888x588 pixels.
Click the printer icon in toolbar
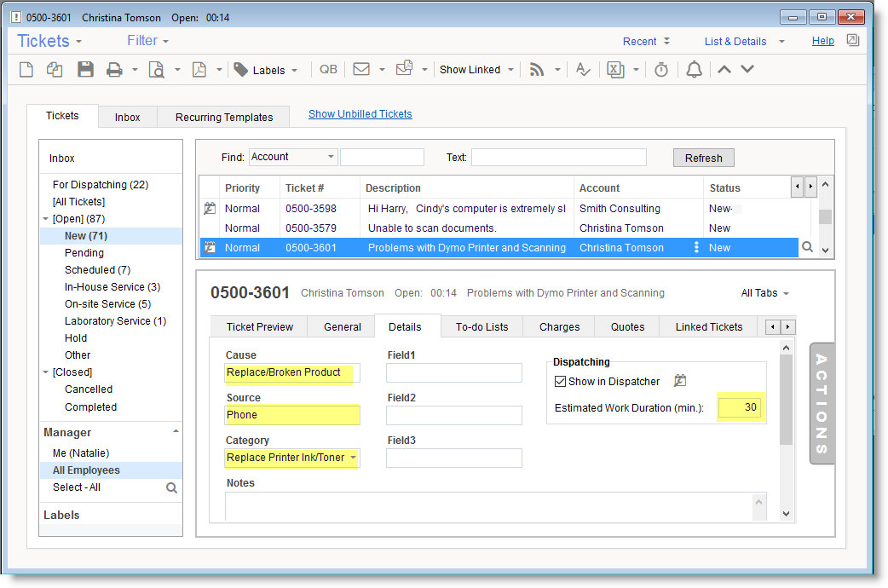pyautogui.click(x=114, y=70)
